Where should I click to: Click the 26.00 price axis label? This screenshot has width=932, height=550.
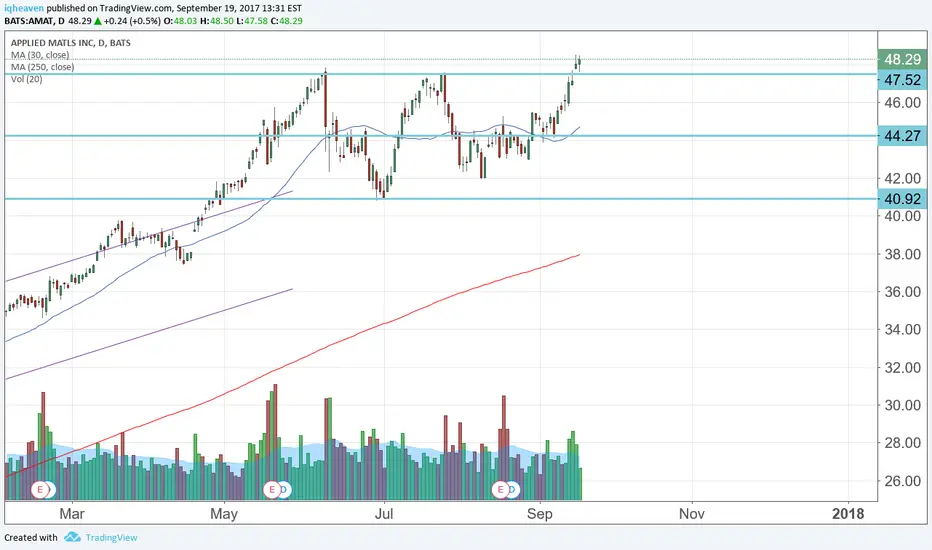[902, 480]
